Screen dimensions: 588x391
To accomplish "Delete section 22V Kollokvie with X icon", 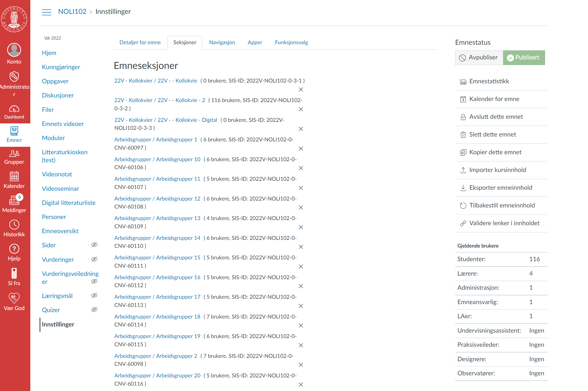I will pos(301,89).
